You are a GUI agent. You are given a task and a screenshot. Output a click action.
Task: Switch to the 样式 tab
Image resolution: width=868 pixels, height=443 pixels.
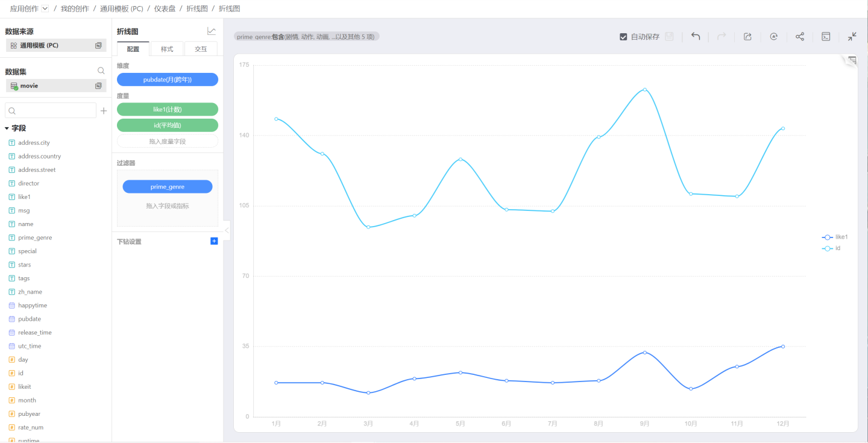pyautogui.click(x=167, y=49)
